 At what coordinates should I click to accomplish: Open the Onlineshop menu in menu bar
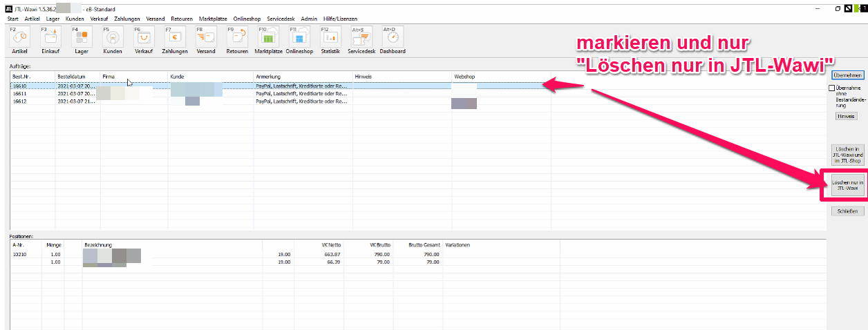245,19
